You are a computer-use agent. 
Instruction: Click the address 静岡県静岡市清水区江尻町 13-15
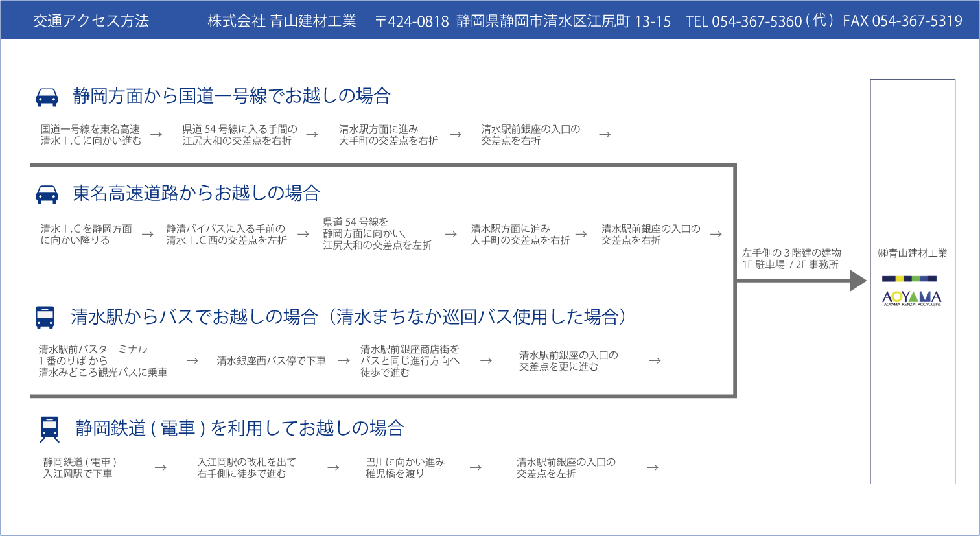[563, 21]
